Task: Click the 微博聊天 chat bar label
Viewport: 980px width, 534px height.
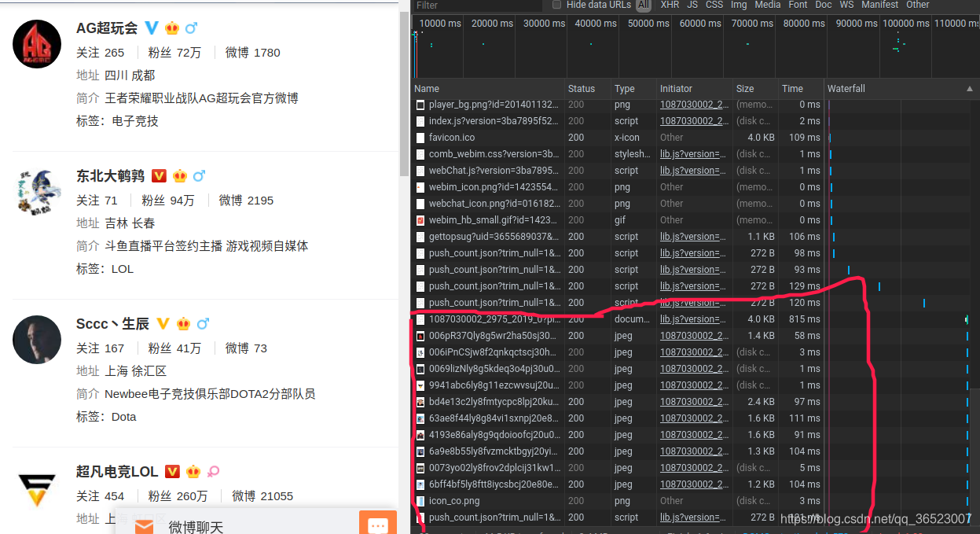Action: (196, 526)
